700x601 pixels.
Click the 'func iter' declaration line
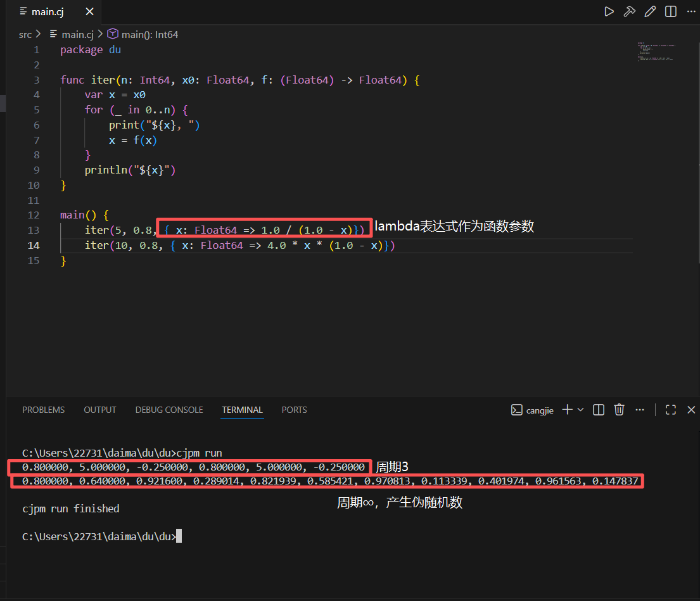[x=240, y=80]
